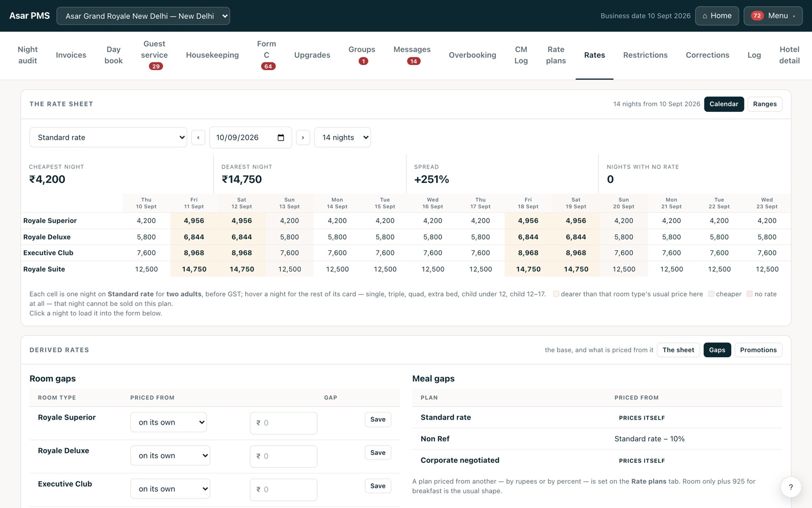The width and height of the screenshot is (812, 508).
Task: Click the previous date arrow
Action: click(x=198, y=138)
